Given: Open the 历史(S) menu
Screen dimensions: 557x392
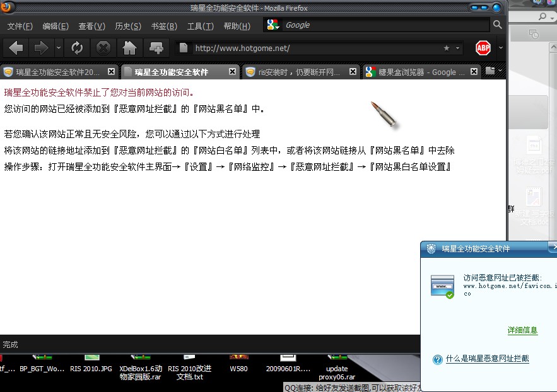Looking at the screenshot, I should (x=128, y=26).
